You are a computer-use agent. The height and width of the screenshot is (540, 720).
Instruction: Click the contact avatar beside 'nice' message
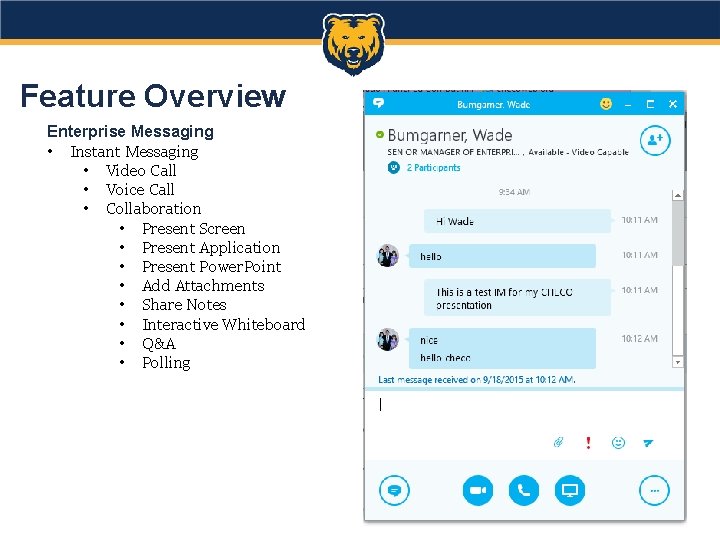[x=388, y=339]
